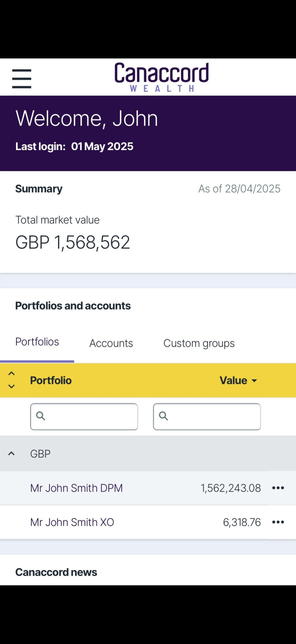Click the Canaccord news section heading

pyautogui.click(x=56, y=572)
